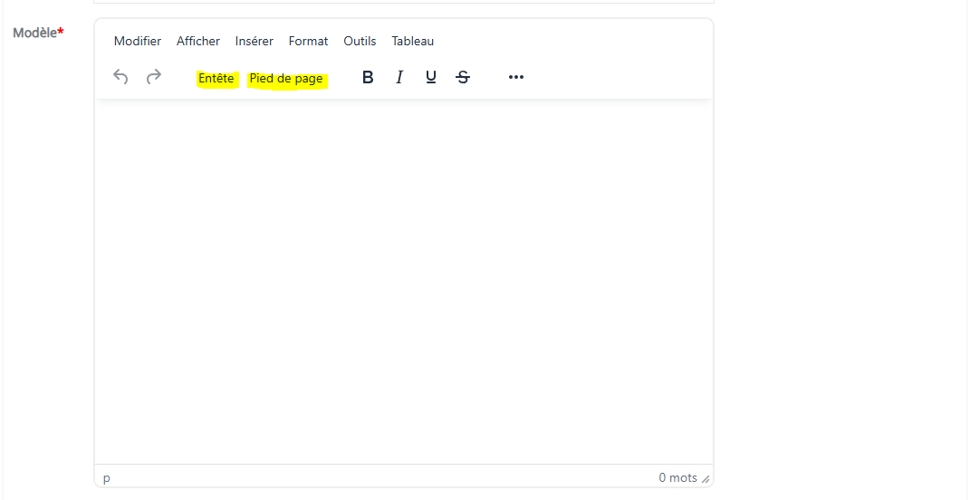Expand the Tableau menu
The width and height of the screenshot is (980, 500).
pos(413,41)
